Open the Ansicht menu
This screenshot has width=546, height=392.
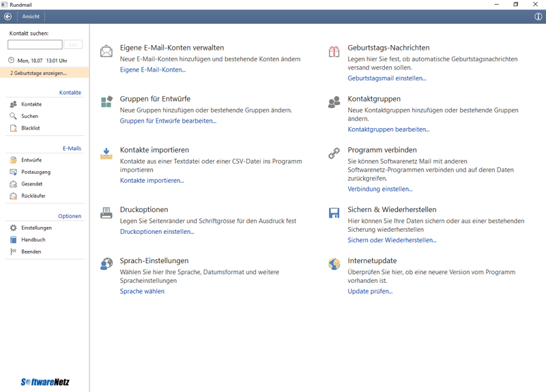point(31,16)
